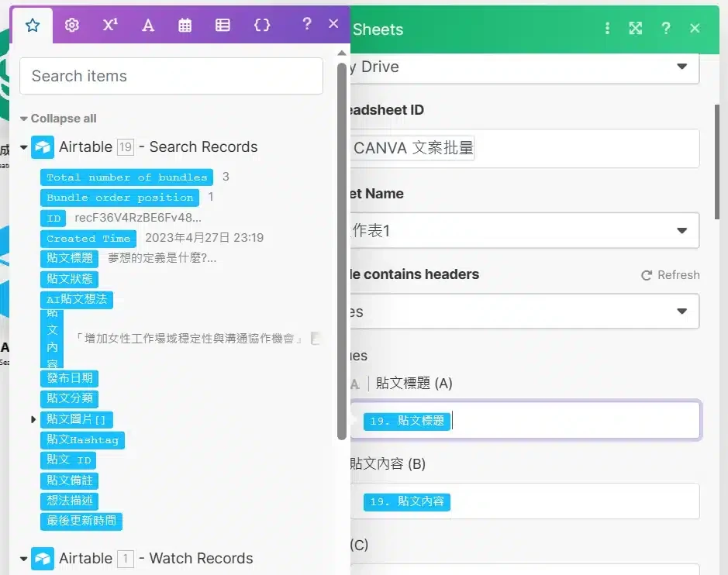Click the Search items field
The image size is (728, 575).
[171, 76]
